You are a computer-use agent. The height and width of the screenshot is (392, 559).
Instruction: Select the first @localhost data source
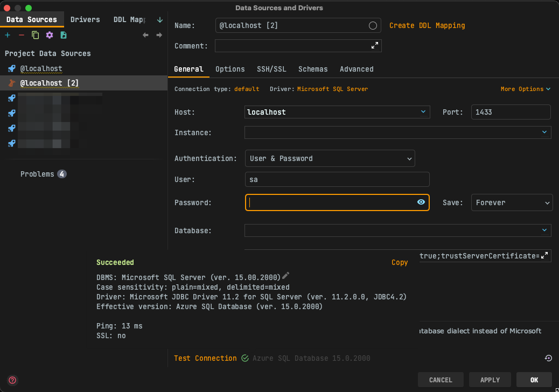(41, 68)
